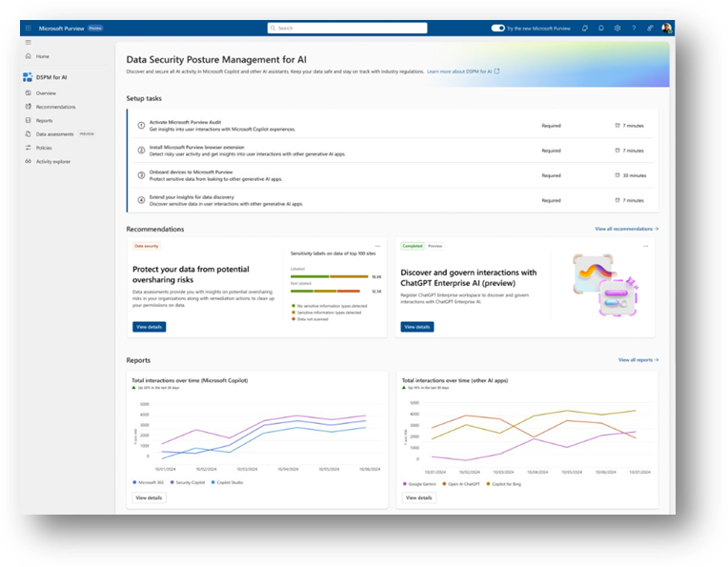
Task: Toggle Try the new Microsoft Purview switch
Action: click(x=497, y=28)
